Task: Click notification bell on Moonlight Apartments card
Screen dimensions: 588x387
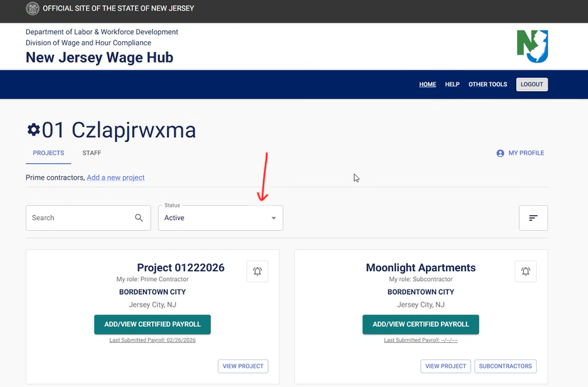Action: click(525, 271)
